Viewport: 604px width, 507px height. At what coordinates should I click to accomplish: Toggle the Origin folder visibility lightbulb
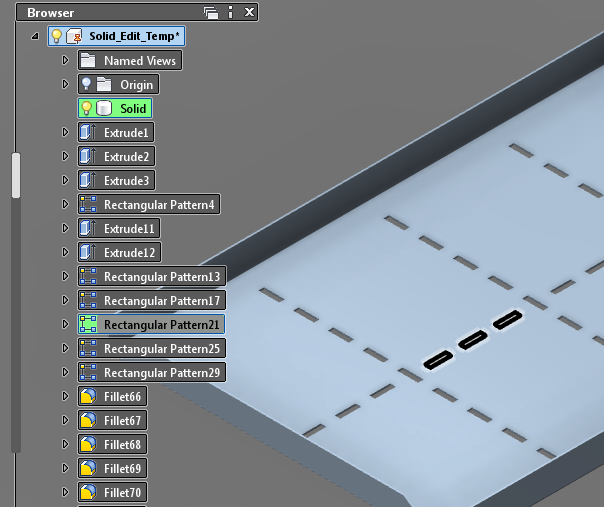(x=87, y=85)
